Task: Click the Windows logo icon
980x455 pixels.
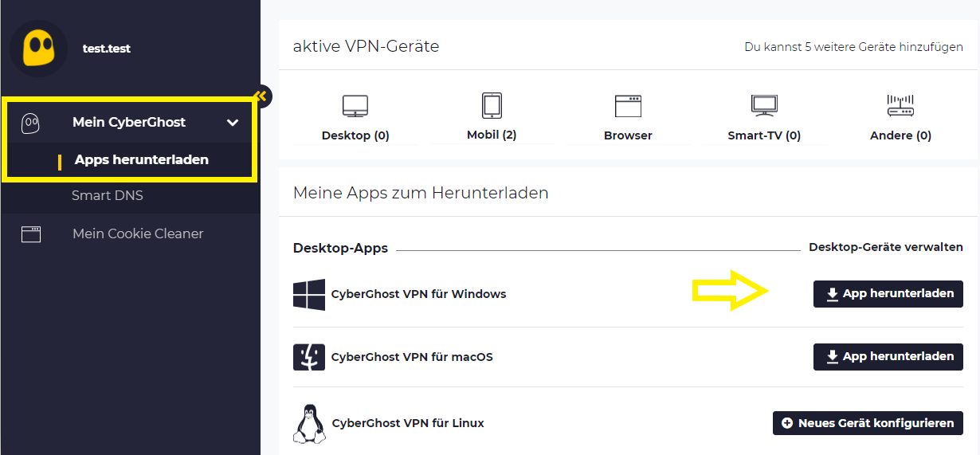Action: tap(309, 295)
